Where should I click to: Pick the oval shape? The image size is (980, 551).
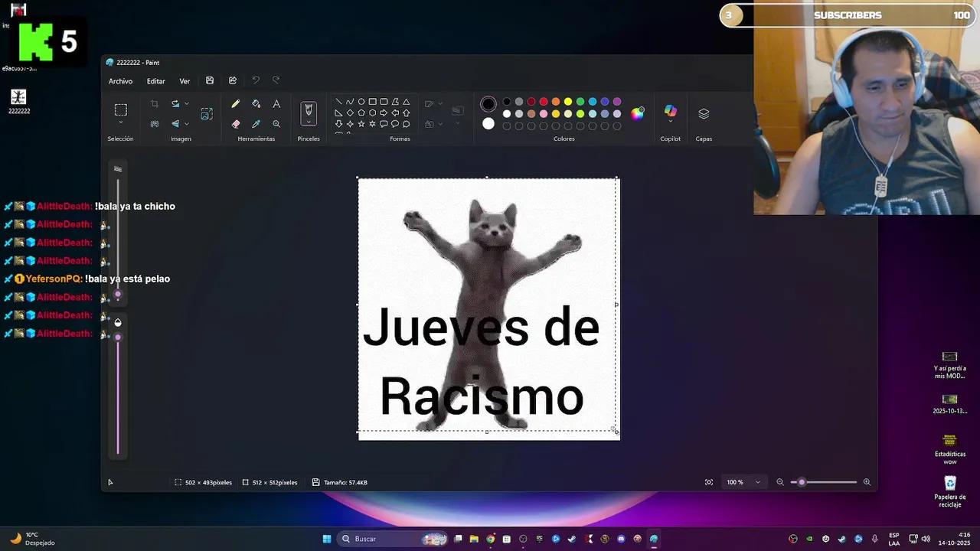coord(361,101)
